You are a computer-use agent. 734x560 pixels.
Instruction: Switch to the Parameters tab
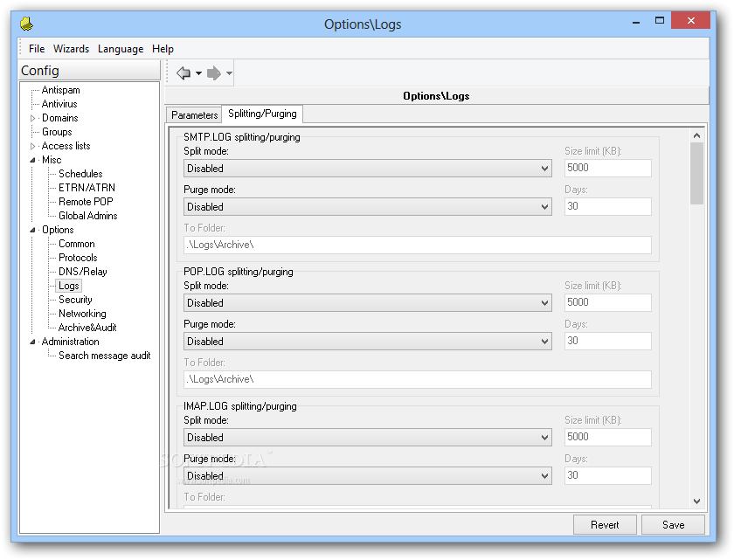194,115
